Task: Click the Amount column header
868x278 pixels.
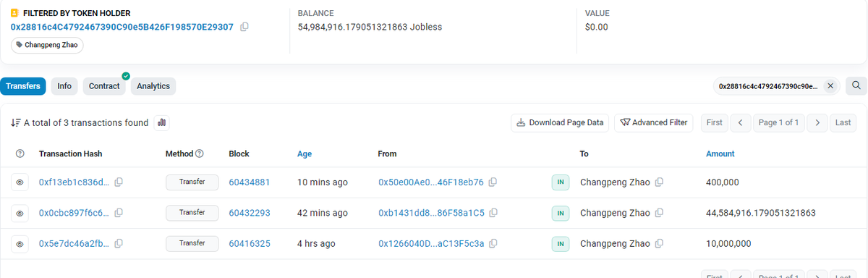Action: tap(720, 153)
